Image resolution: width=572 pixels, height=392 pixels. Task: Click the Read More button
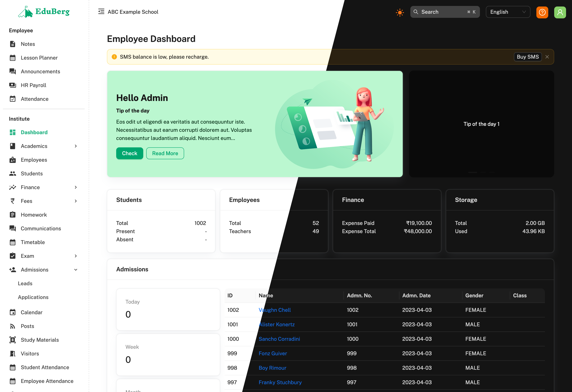[165, 153]
